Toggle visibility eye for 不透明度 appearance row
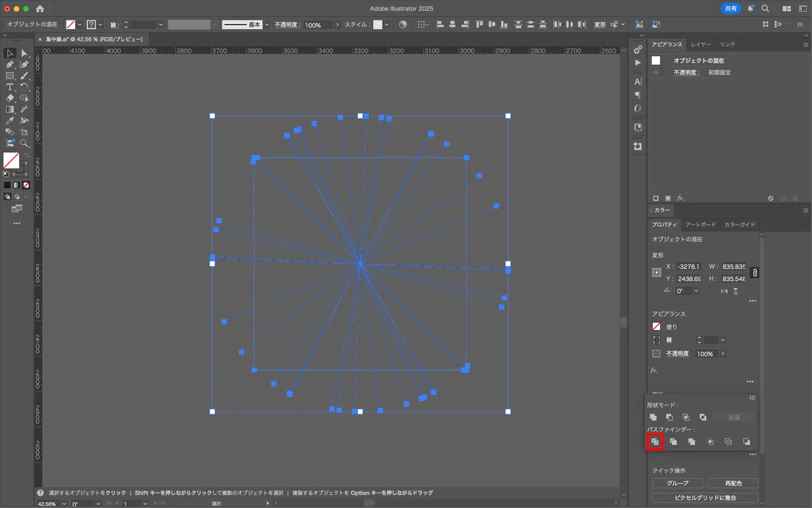This screenshot has width=812, height=508. coord(655,72)
